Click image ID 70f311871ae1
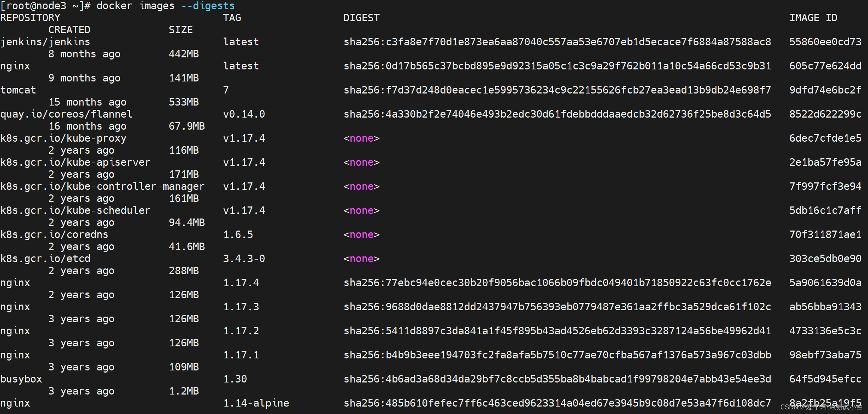The image size is (868, 414). click(825, 235)
